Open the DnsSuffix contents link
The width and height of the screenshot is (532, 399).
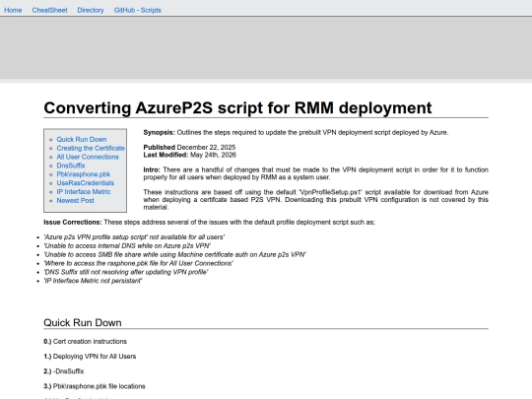tap(71, 166)
